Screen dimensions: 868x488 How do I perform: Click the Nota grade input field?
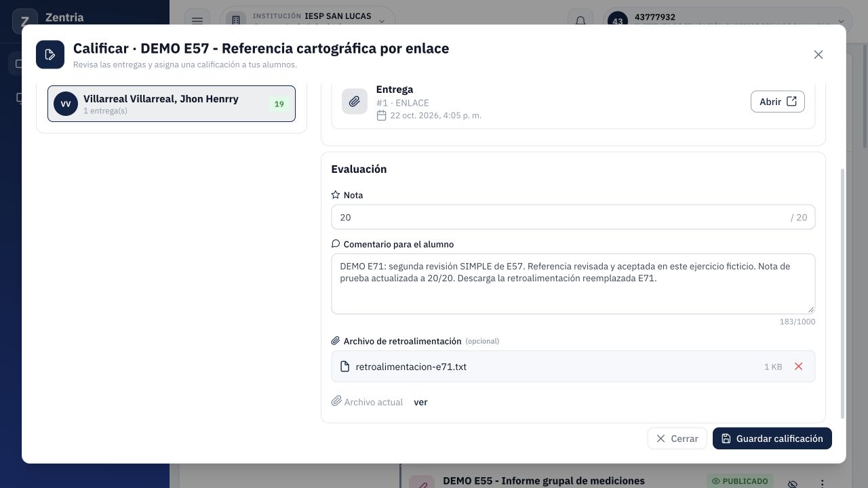click(x=573, y=218)
